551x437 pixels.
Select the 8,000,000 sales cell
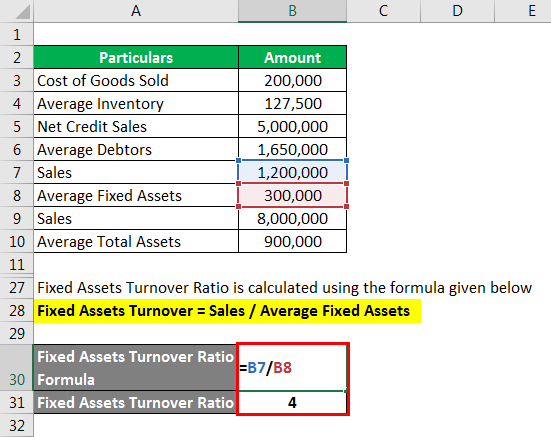coord(292,218)
